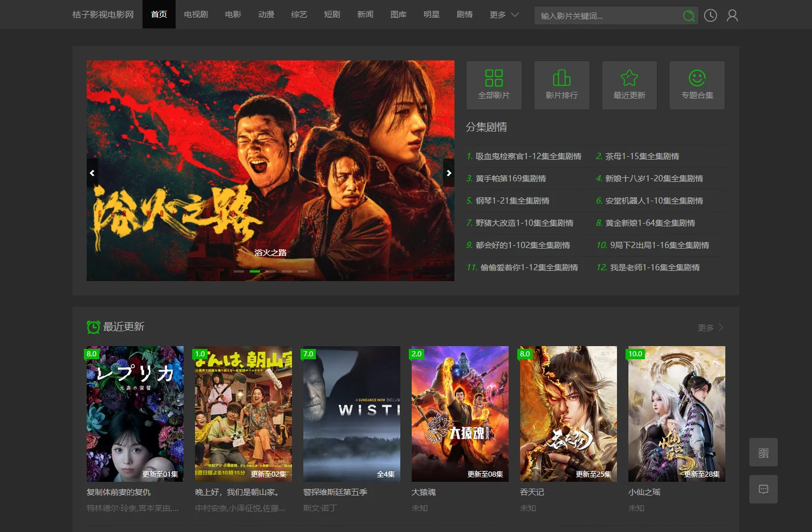Screen dimensions: 812x532
Task: Open the QR code floating button
Action: pos(764,453)
